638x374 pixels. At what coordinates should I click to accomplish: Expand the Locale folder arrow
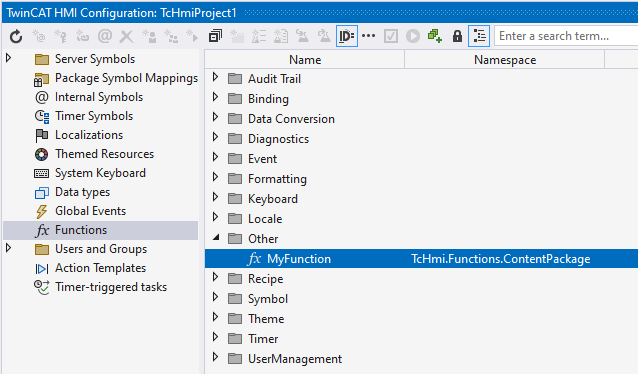pyautogui.click(x=216, y=217)
